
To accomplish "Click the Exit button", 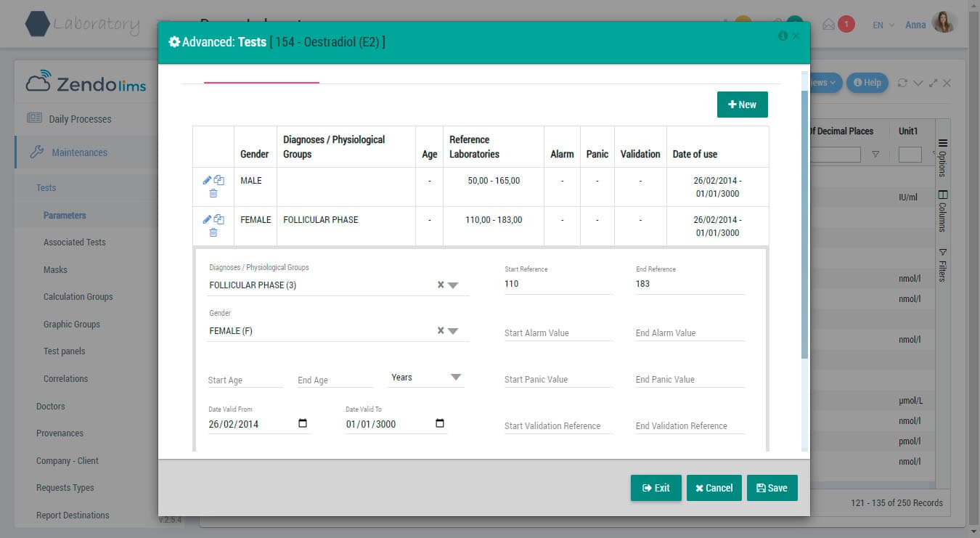I will [x=656, y=488].
